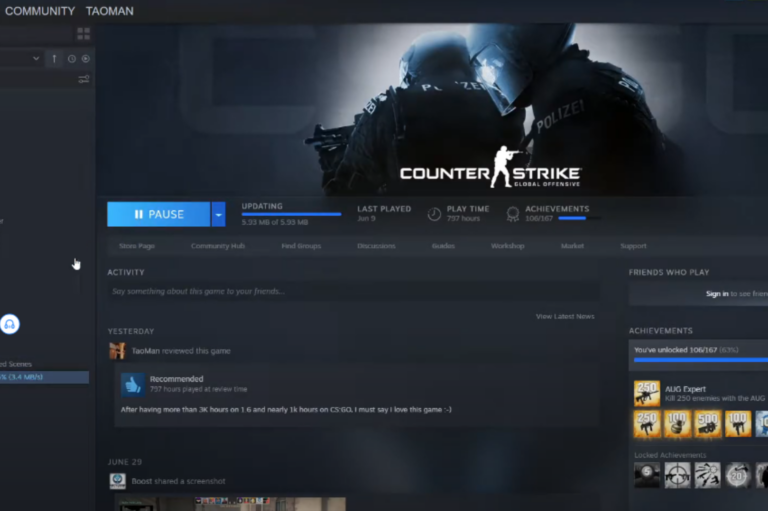
Task: Open the Community Hub tab
Action: click(218, 246)
